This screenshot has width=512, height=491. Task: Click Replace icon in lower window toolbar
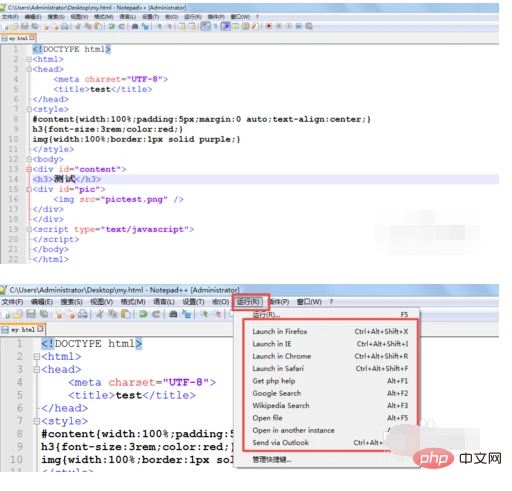(x=186, y=314)
